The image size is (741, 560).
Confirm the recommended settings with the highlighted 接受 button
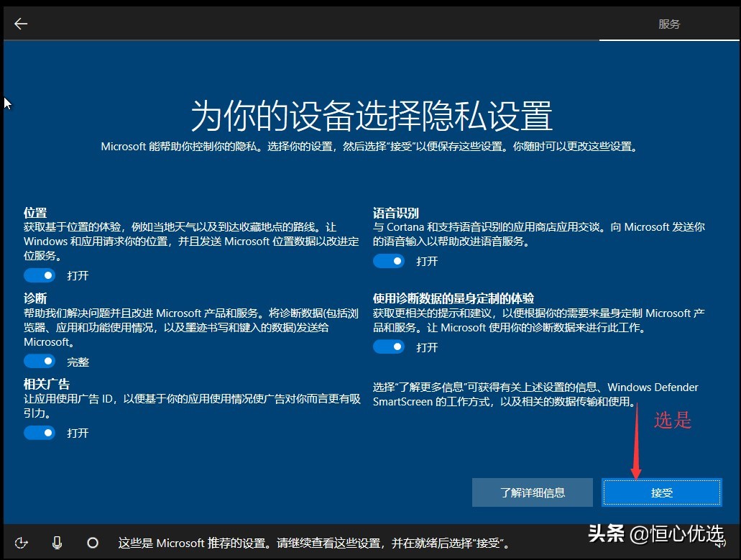661,492
